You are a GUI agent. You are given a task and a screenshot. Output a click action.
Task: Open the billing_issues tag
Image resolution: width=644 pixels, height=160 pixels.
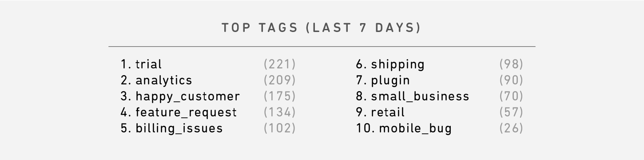pyautogui.click(x=179, y=128)
